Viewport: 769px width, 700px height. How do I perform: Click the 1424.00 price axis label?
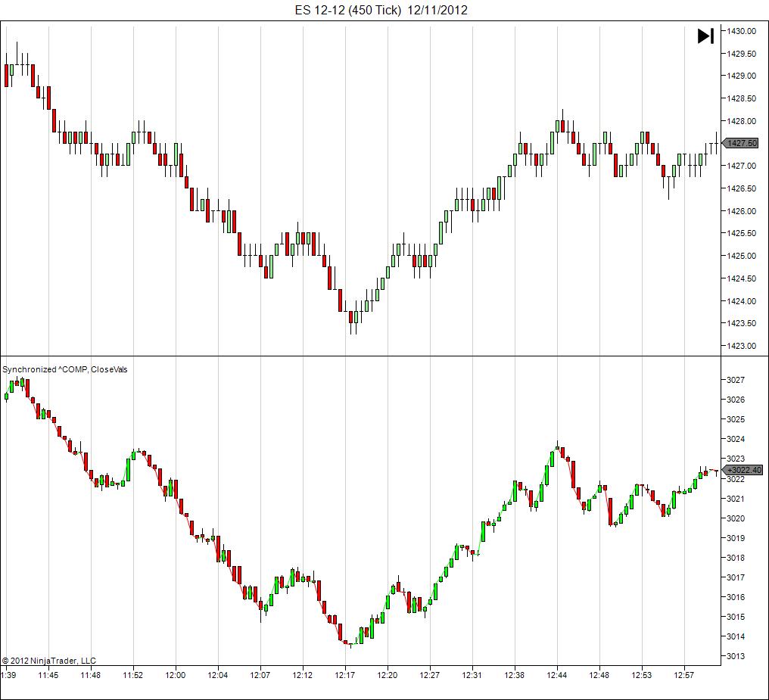click(x=741, y=300)
